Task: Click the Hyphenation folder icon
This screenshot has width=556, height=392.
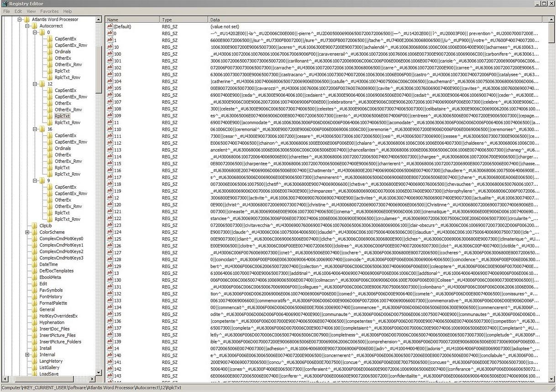Action: (35, 322)
